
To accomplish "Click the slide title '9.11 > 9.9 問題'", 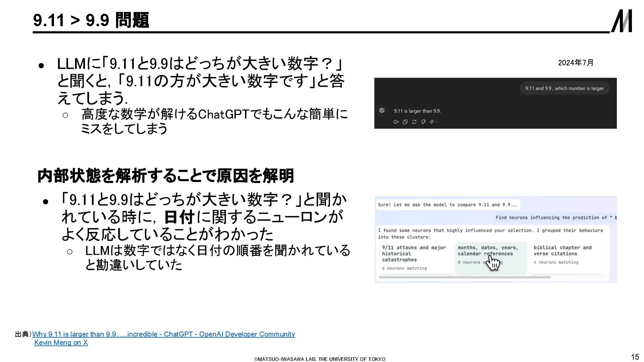I will pos(91,20).
